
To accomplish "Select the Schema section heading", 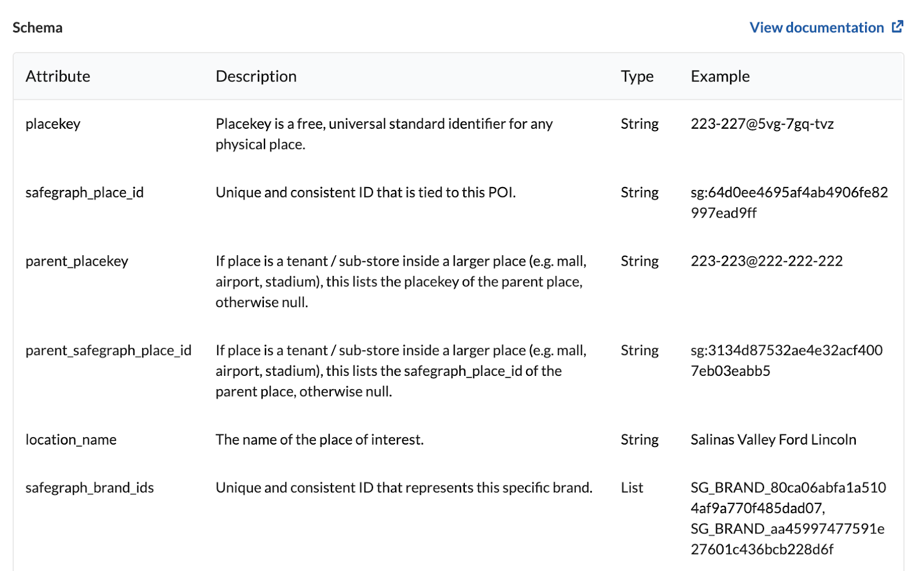I will pyautogui.click(x=38, y=27).
